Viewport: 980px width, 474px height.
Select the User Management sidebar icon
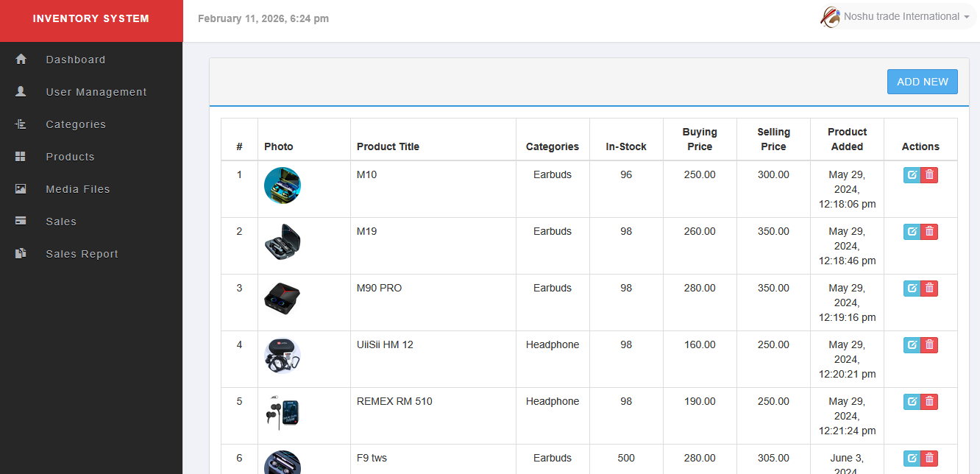[21, 91]
